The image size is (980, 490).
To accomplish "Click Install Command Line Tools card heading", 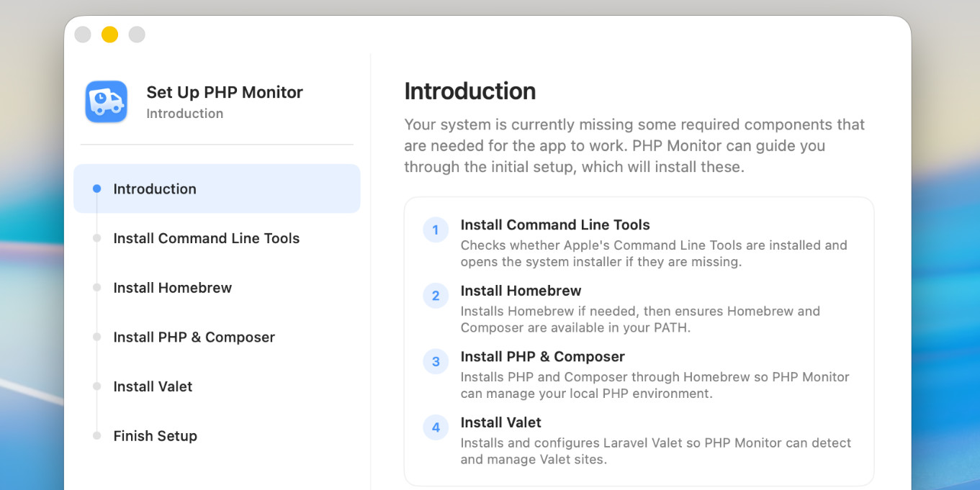I will tap(555, 224).
